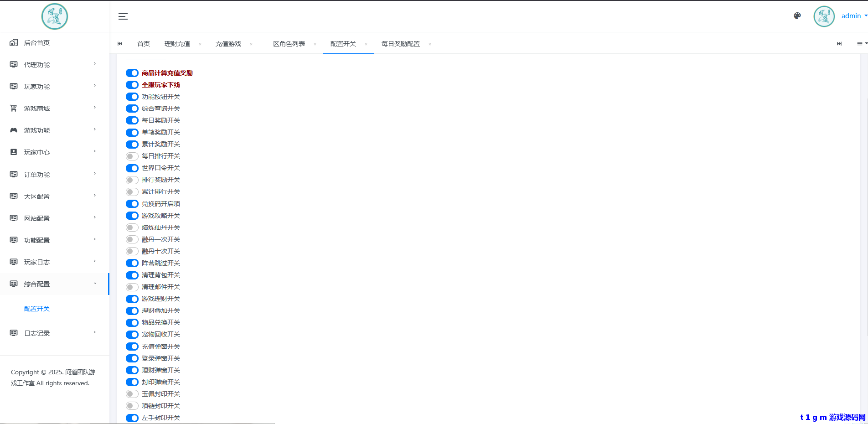The height and width of the screenshot is (424, 868).
Task: Open the theme palette icon in top bar
Action: (x=797, y=16)
